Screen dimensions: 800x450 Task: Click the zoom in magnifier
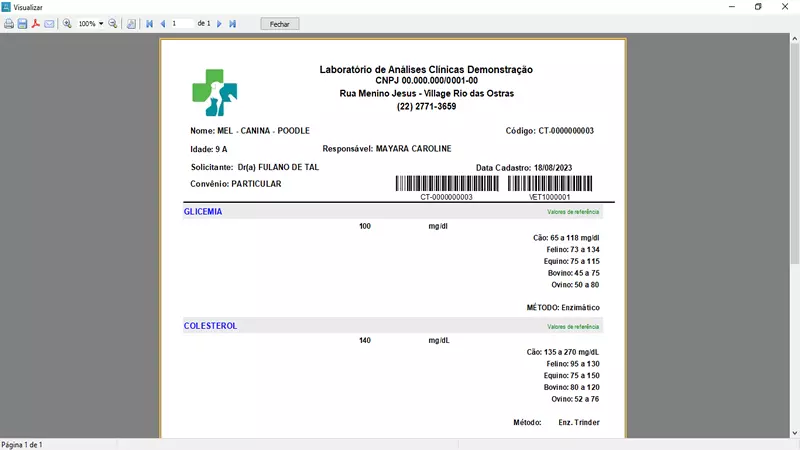click(x=67, y=23)
